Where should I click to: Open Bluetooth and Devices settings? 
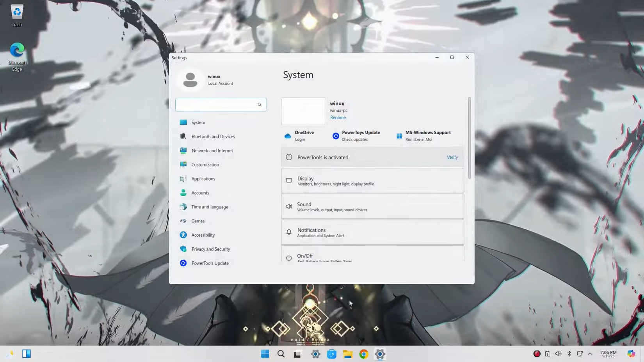pyautogui.click(x=213, y=136)
